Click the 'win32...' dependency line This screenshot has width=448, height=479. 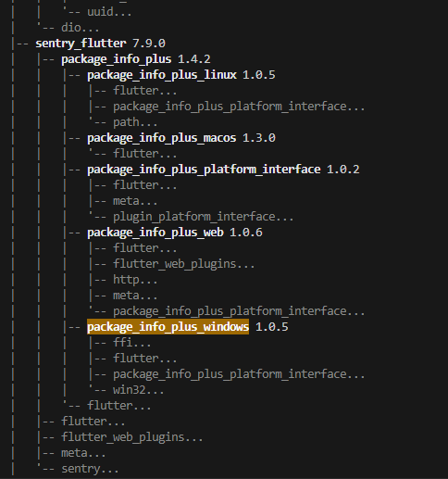pyautogui.click(x=139, y=390)
